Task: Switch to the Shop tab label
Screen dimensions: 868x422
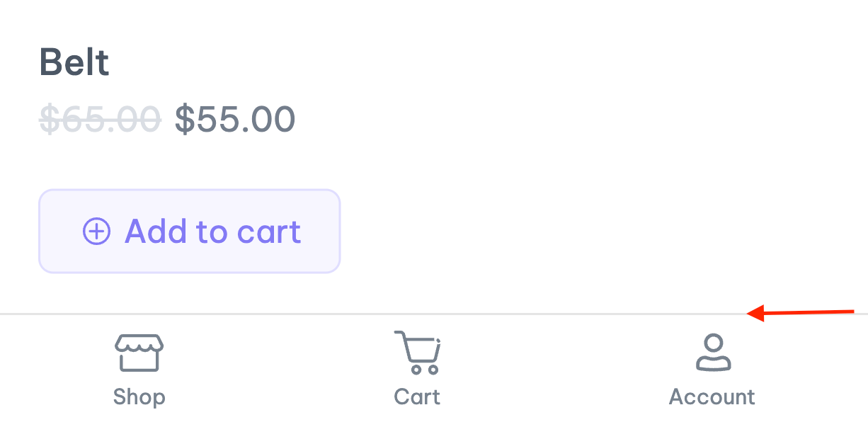Action: click(139, 397)
